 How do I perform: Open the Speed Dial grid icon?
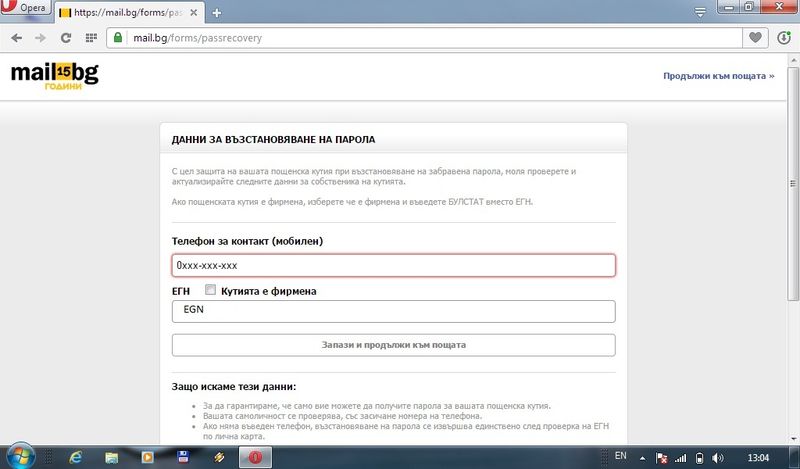click(x=91, y=37)
